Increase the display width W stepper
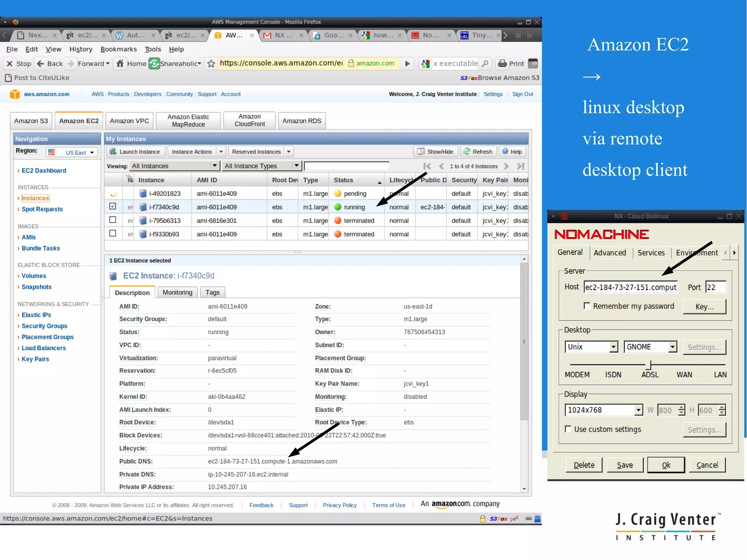 [x=682, y=407]
